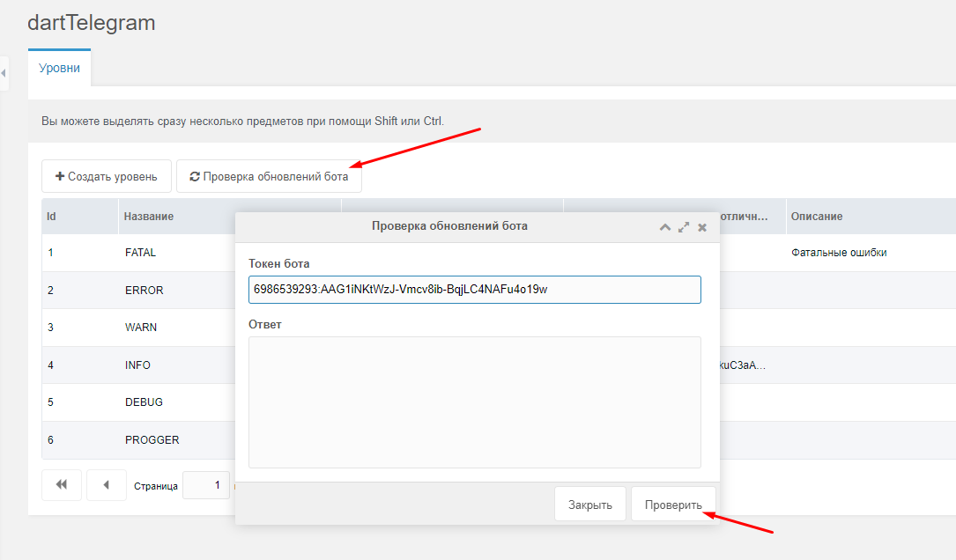Close the dialog with the X icon
Image resolution: width=956 pixels, height=560 pixels.
pyautogui.click(x=702, y=227)
